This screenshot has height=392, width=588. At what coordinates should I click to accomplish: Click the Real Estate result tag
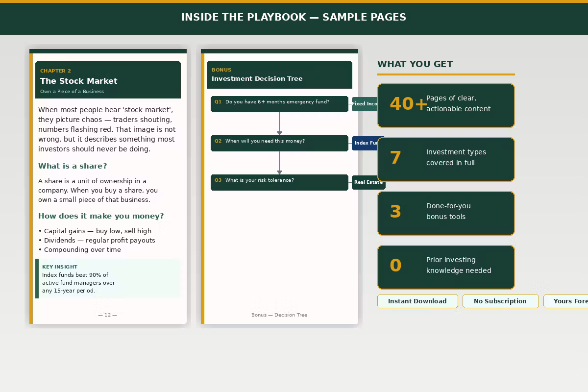coord(368,182)
